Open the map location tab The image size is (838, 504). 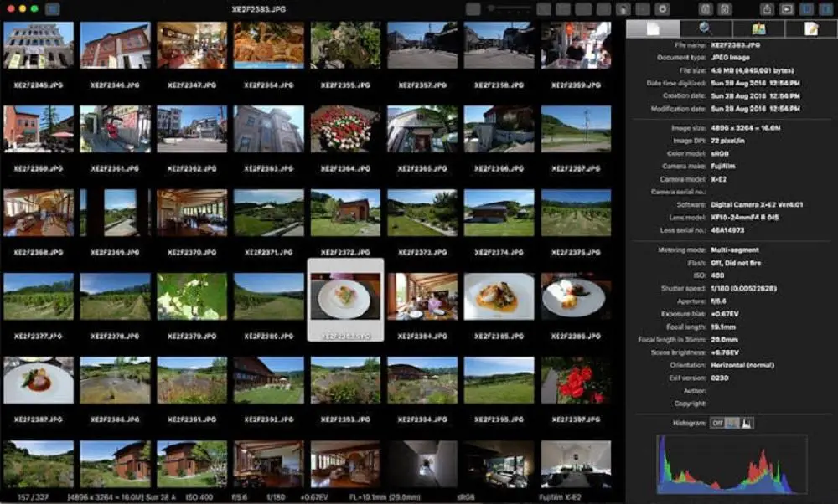tap(758, 28)
